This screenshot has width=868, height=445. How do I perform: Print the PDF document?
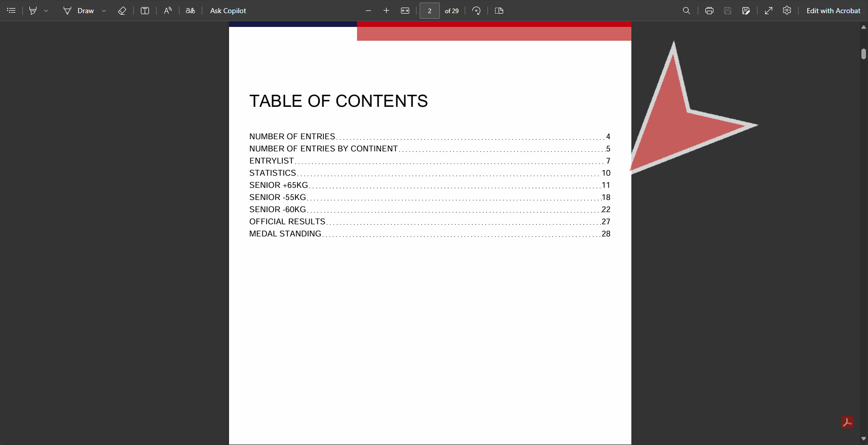(709, 11)
